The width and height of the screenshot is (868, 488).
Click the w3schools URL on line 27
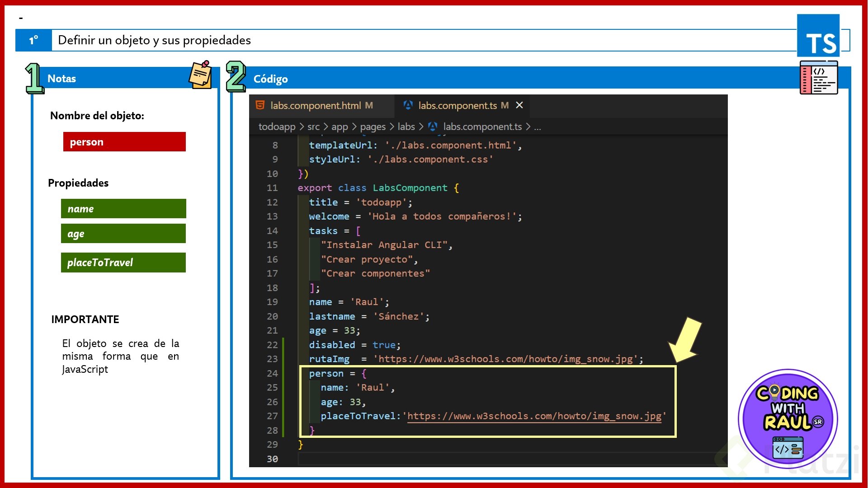(534, 416)
